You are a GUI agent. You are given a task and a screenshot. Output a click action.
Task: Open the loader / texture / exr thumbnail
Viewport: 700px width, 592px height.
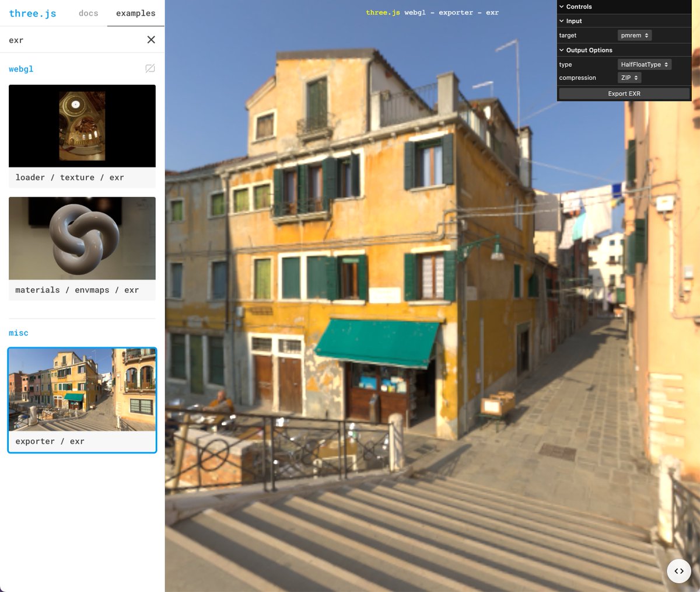[x=82, y=126]
